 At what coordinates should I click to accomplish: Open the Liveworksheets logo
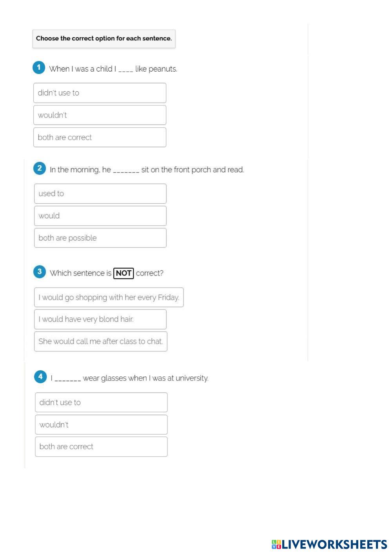coord(329,544)
